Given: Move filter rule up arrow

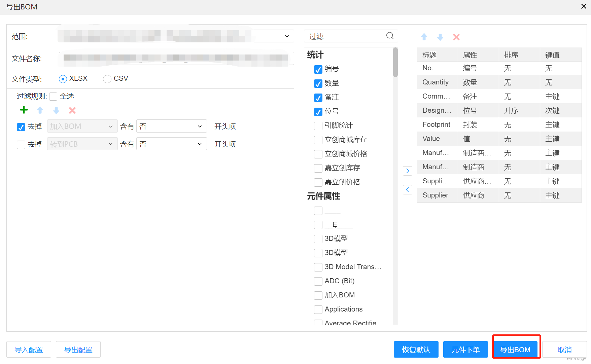Looking at the screenshot, I should (40, 110).
